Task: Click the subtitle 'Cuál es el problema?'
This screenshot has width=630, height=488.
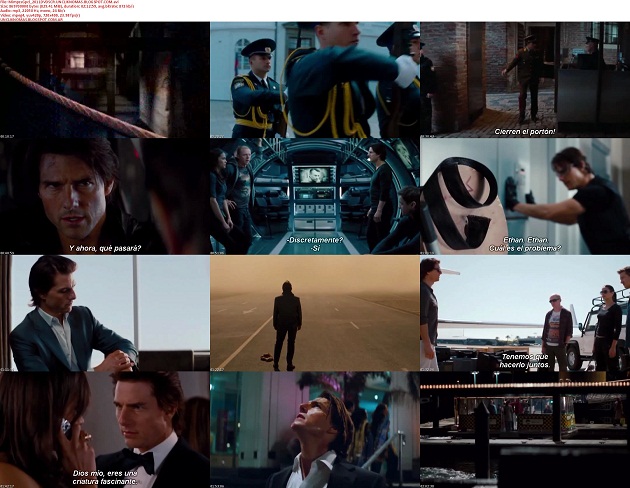Action: point(525,248)
